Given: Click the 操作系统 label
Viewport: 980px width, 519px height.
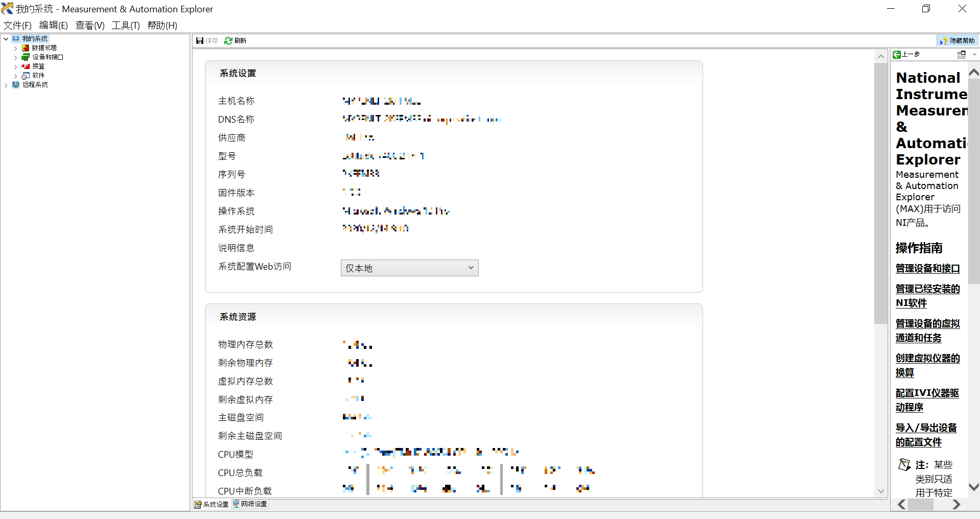Looking at the screenshot, I should point(236,211).
